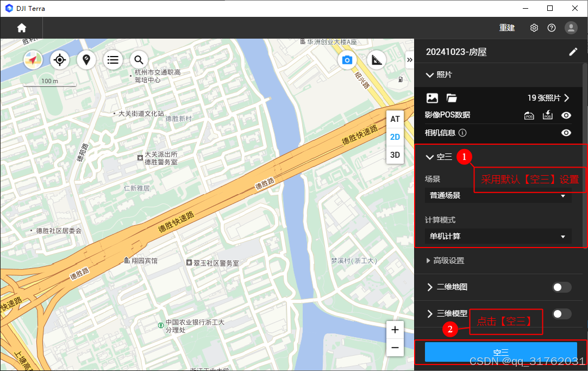Go to the home screen icon
The width and height of the screenshot is (588, 371).
tap(22, 28)
